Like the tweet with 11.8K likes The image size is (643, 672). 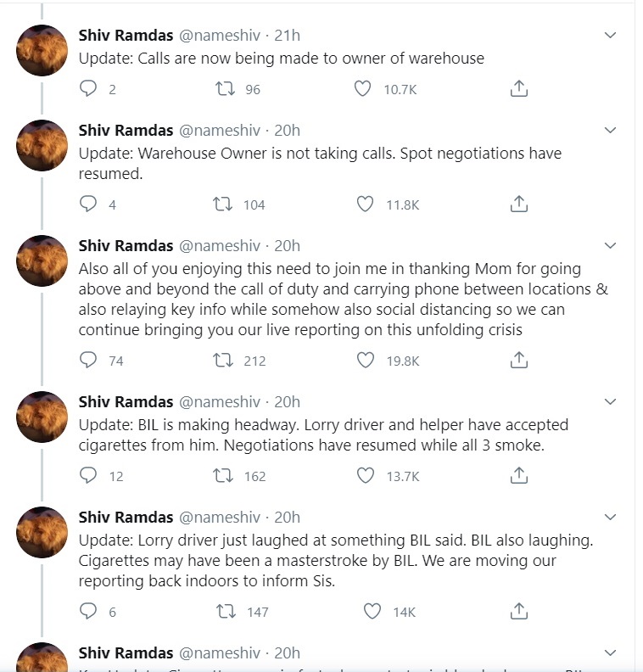365,204
